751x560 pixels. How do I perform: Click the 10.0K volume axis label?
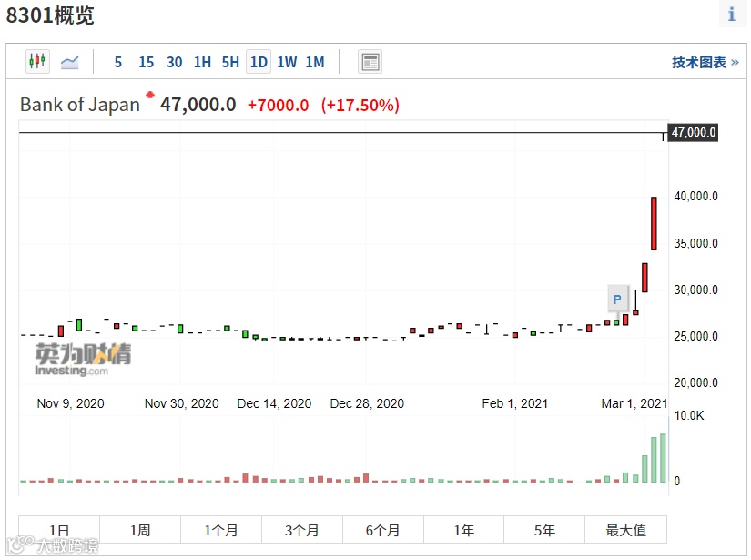[689, 415]
